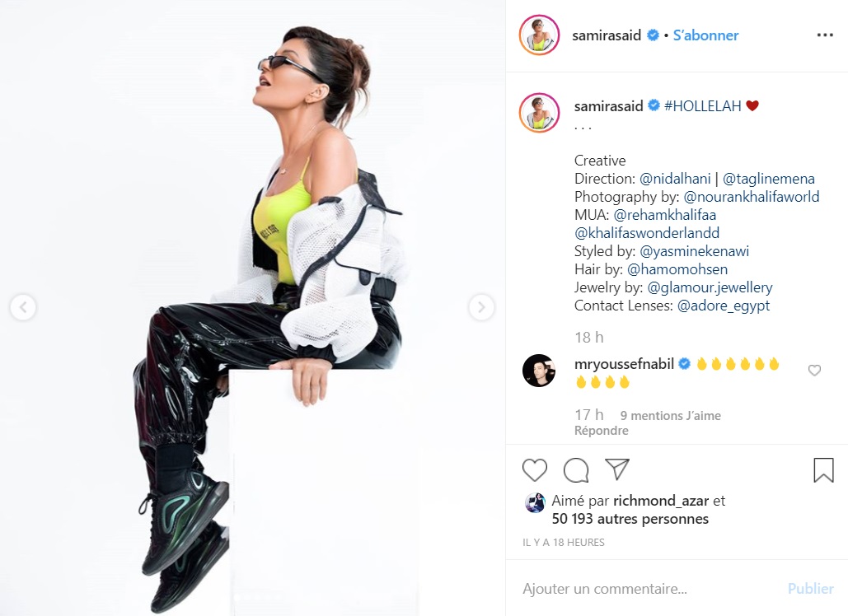This screenshot has width=848, height=616.
Task: Open @nourankhalifaworld photographer link
Action: pyautogui.click(x=752, y=197)
